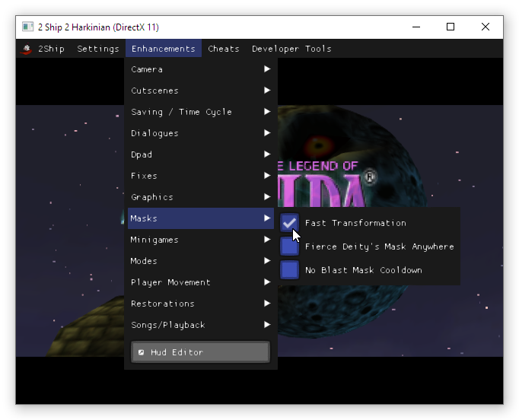
Task: Click the 2Ship ship logo icon
Action: point(26,49)
